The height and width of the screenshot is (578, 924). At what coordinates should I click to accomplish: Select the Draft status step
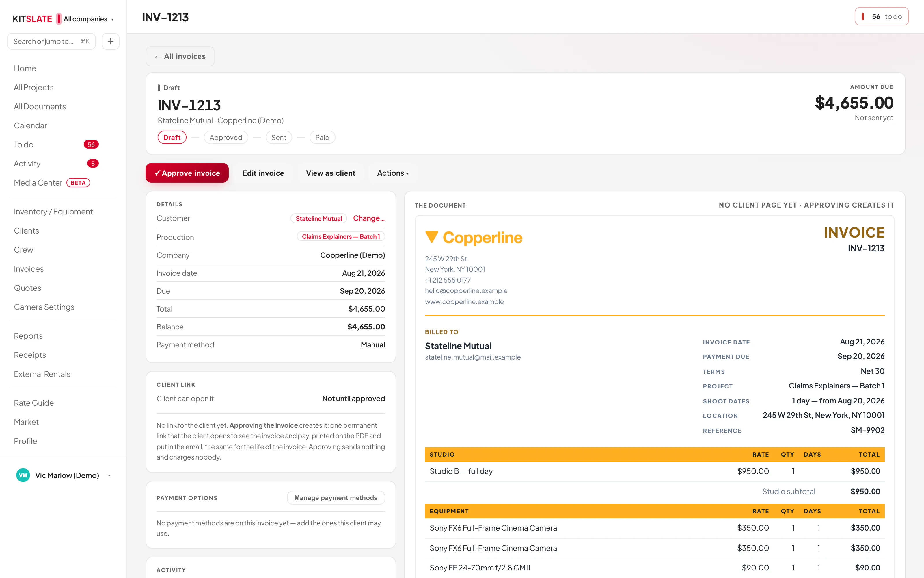pyautogui.click(x=172, y=138)
